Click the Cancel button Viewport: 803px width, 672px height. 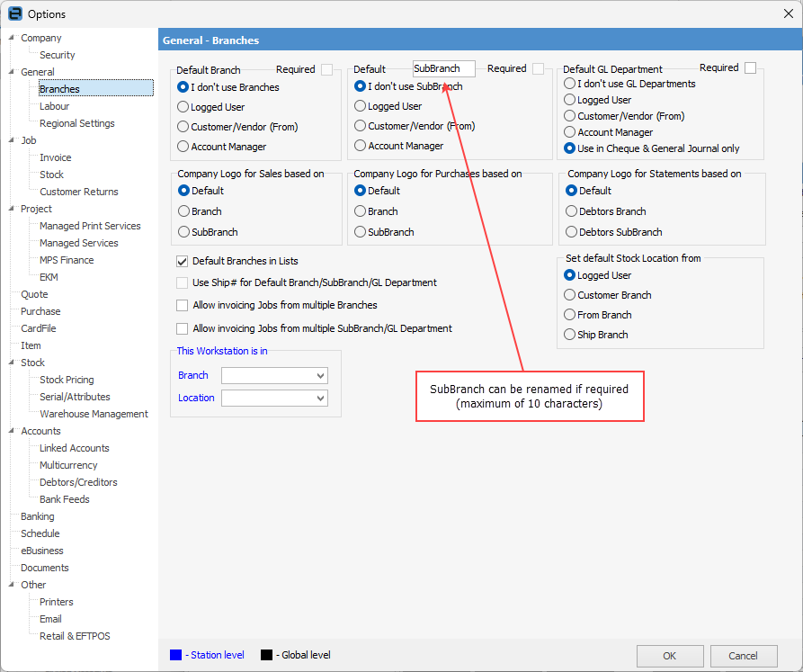coord(743,656)
